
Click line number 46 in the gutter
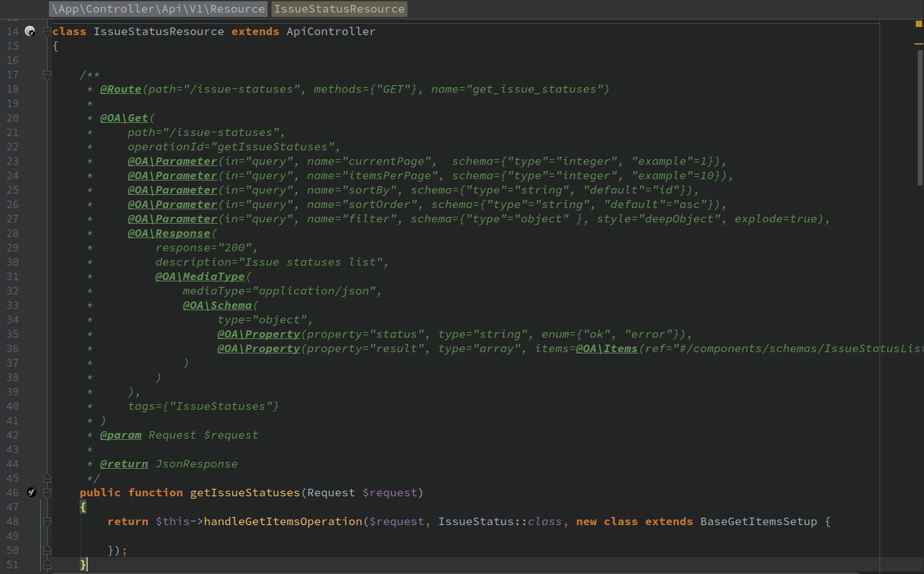coord(13,493)
